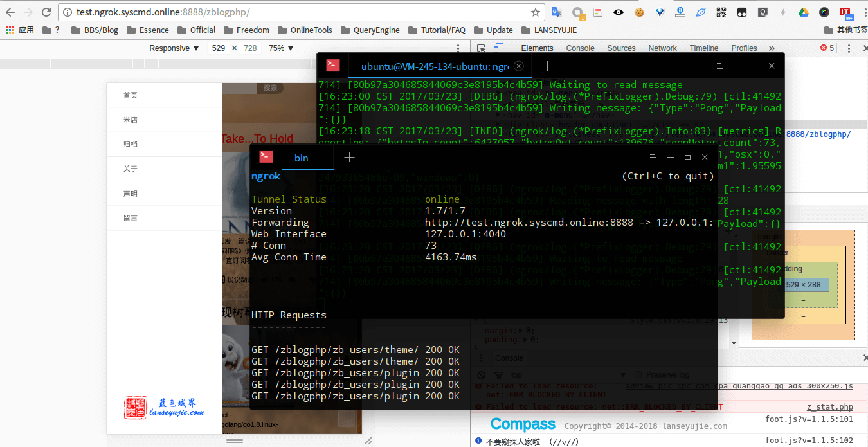Open the 归档 menu item
The image size is (868, 447).
click(x=165, y=144)
